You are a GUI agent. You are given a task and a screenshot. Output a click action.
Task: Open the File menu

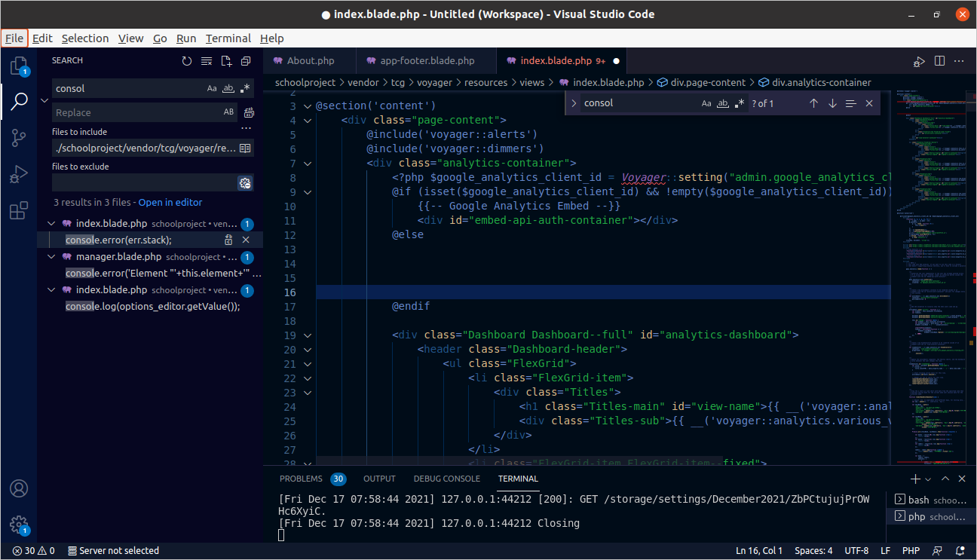[x=14, y=38]
